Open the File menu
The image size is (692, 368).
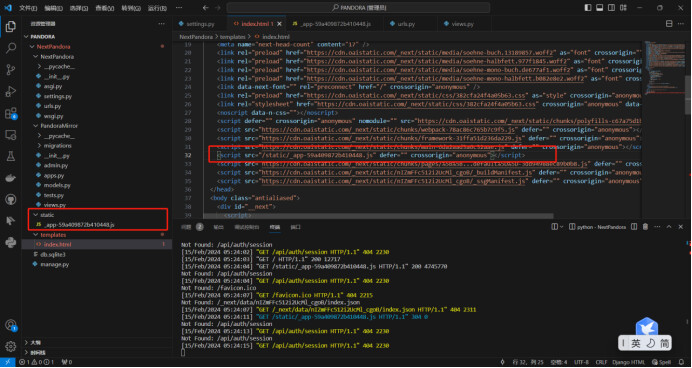click(28, 8)
